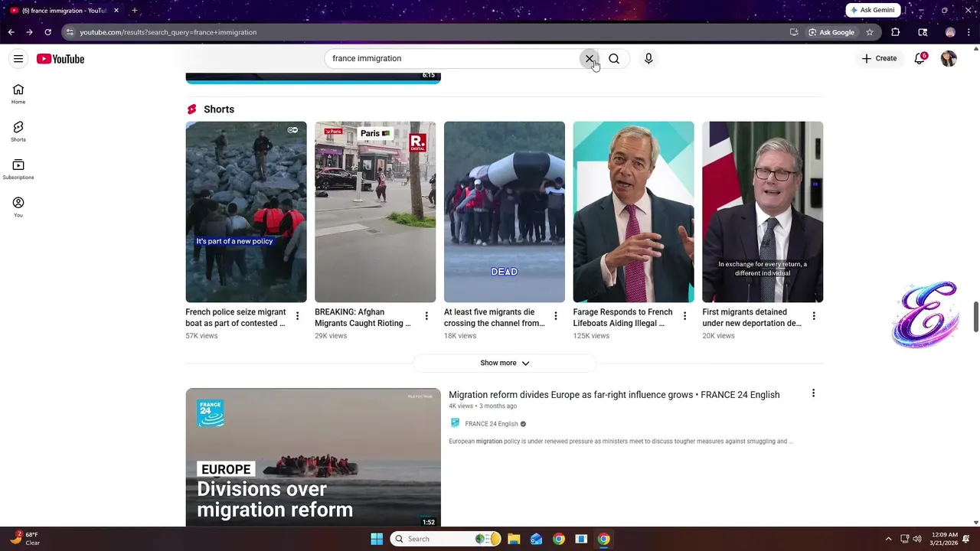Show hidden system tray icons
This screenshot has height=551, width=980.
coord(888,539)
